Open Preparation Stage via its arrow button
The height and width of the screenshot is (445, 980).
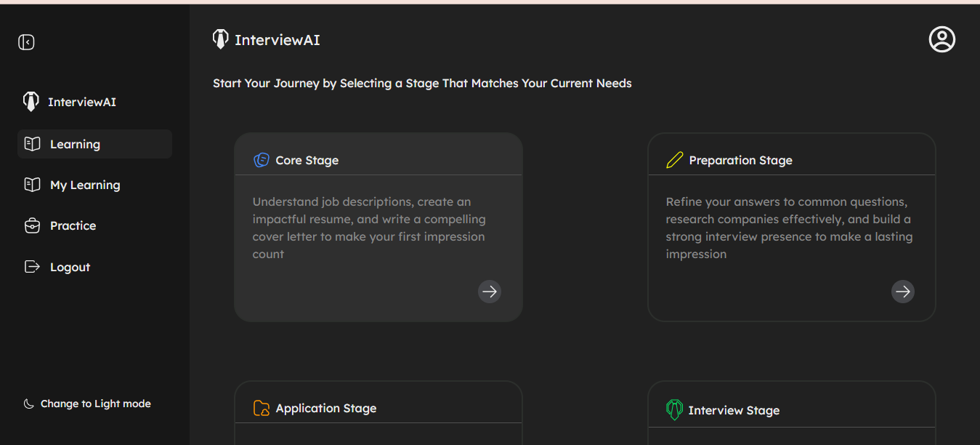(903, 292)
